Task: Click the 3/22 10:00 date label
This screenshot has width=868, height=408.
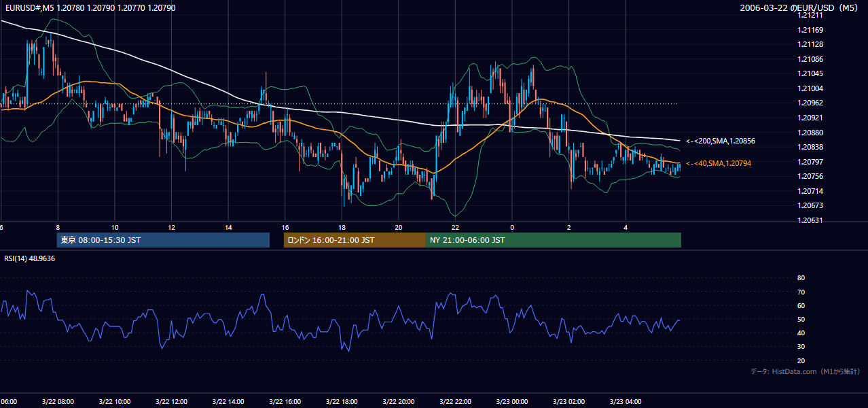Action: click(x=115, y=401)
